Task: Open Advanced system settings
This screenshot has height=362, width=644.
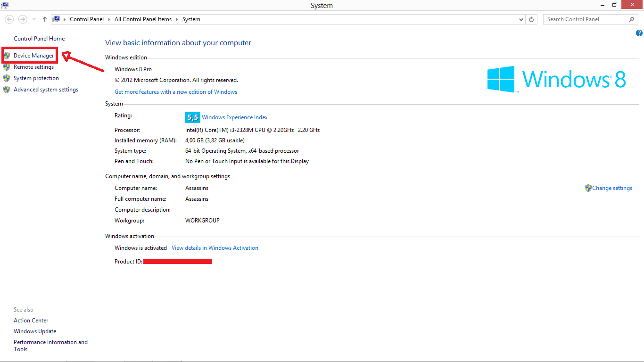Action: (x=46, y=90)
